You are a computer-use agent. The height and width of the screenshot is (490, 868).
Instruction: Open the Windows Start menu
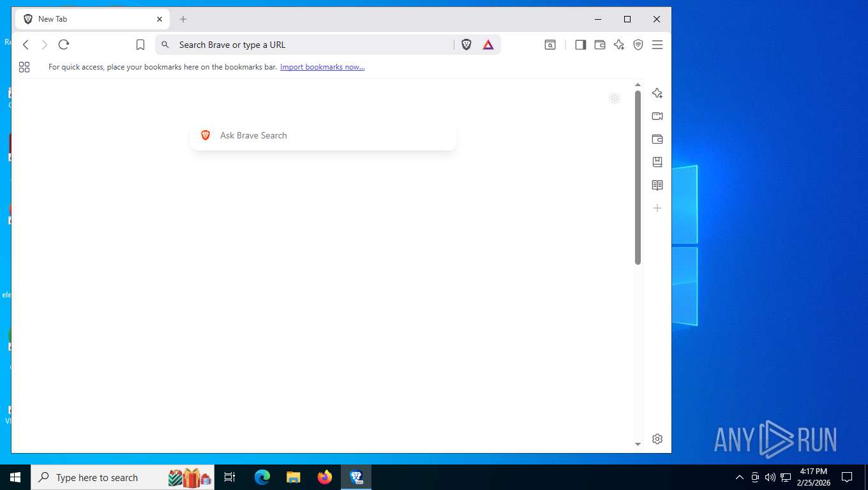(15, 477)
